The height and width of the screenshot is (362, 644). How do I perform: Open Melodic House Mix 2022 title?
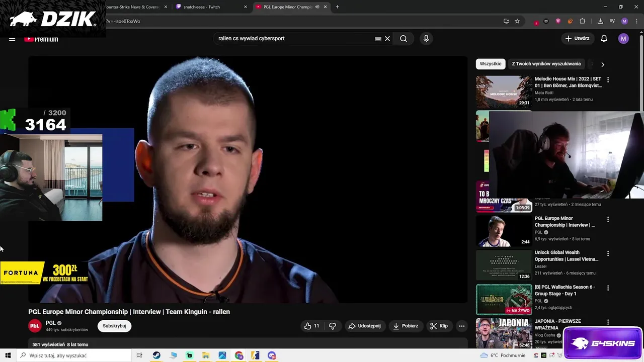[568, 82]
